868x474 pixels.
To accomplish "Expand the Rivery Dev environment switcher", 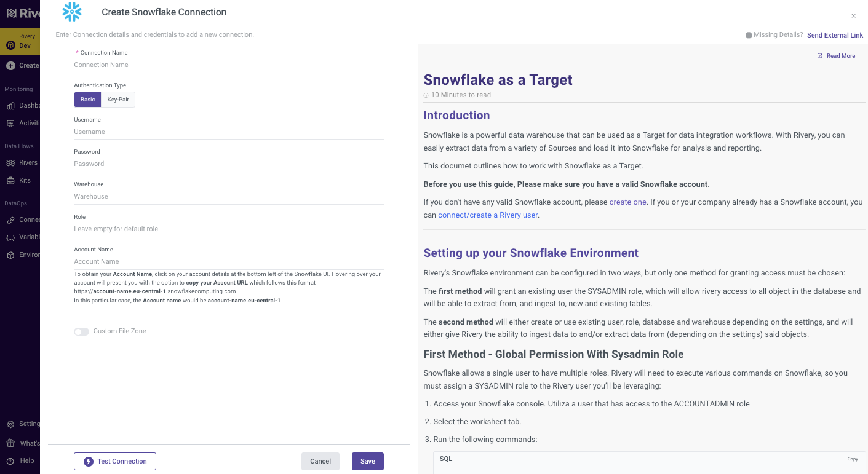I will (x=20, y=41).
